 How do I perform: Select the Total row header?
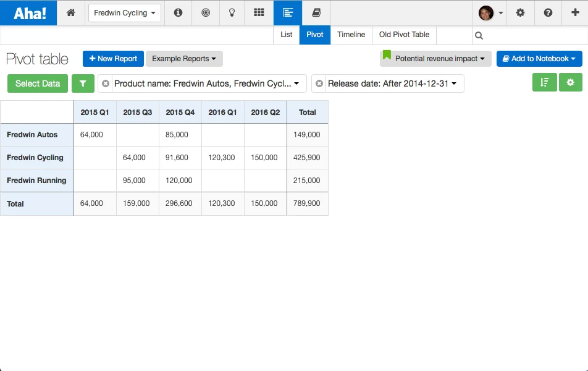pyautogui.click(x=37, y=204)
